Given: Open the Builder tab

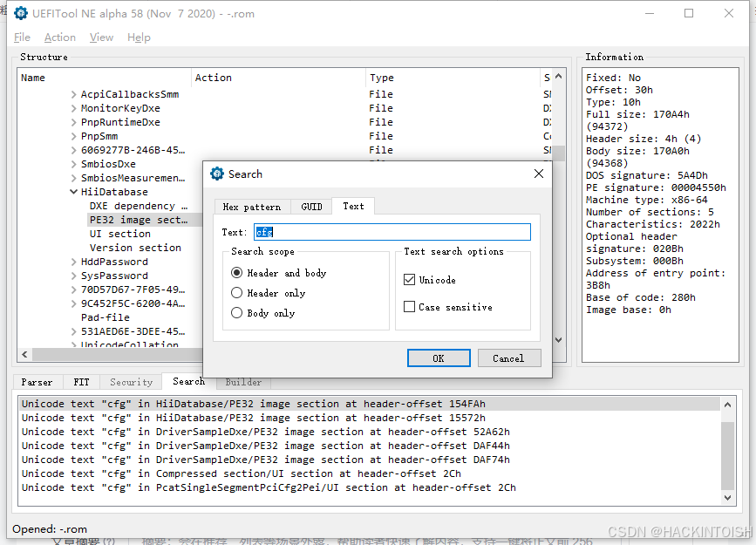Looking at the screenshot, I should tap(243, 382).
